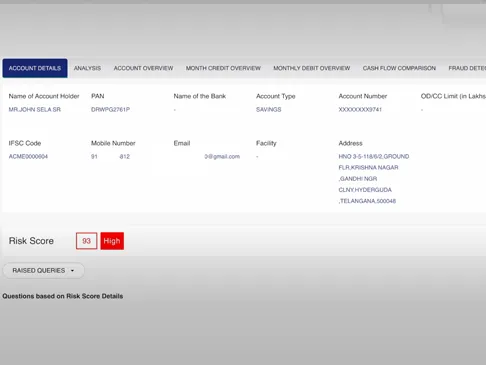This screenshot has height=365, width=486.
Task: Open the Cash Flow Comparison tab
Action: 399,68
